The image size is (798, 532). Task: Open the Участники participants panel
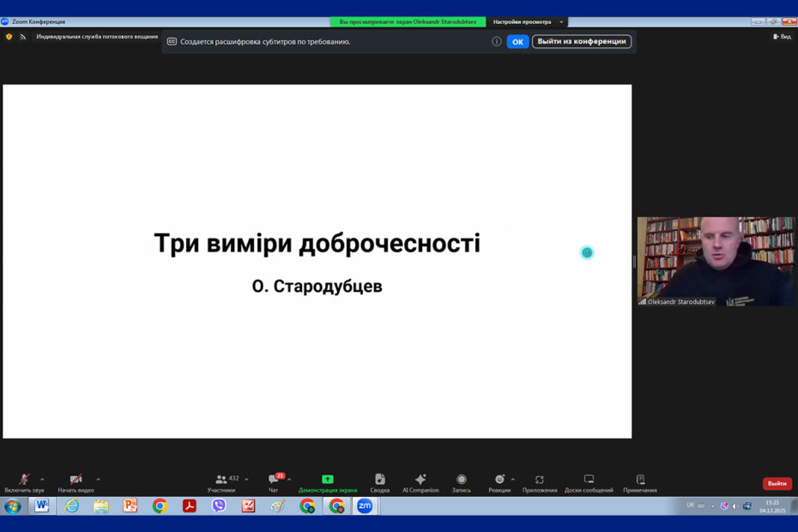(221, 481)
